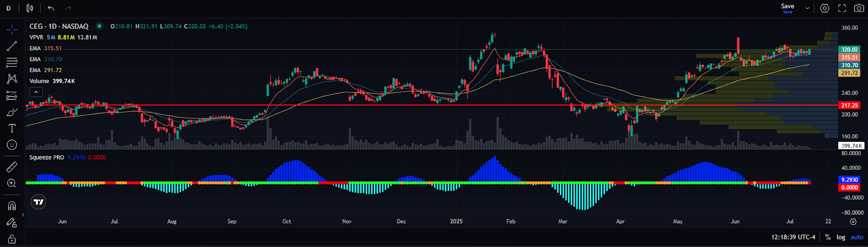868x247 pixels.
Task: Click the H321.91 high price value
Action: click(146, 26)
